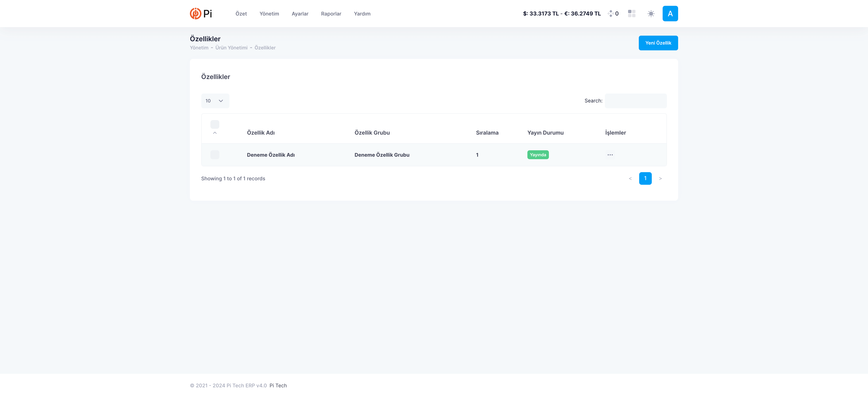Click the Pi logo icon
Screen dimensions: 868x397
(195, 14)
